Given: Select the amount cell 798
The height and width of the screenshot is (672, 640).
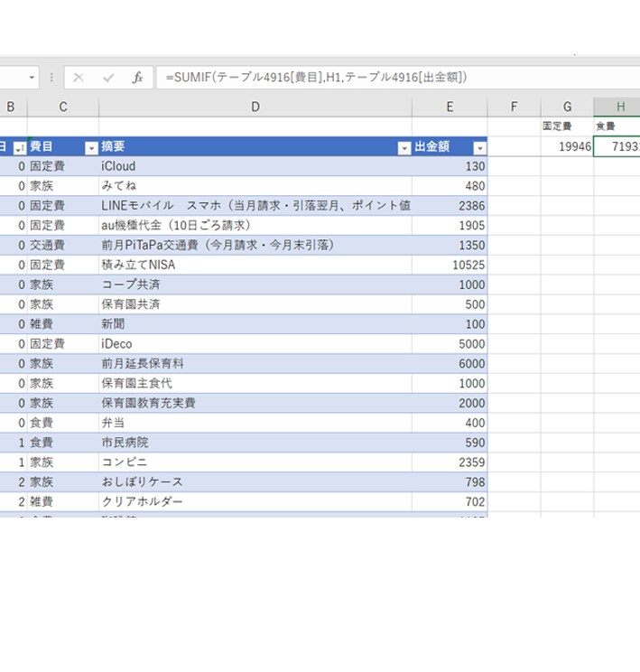Looking at the screenshot, I should pyautogui.click(x=450, y=481).
